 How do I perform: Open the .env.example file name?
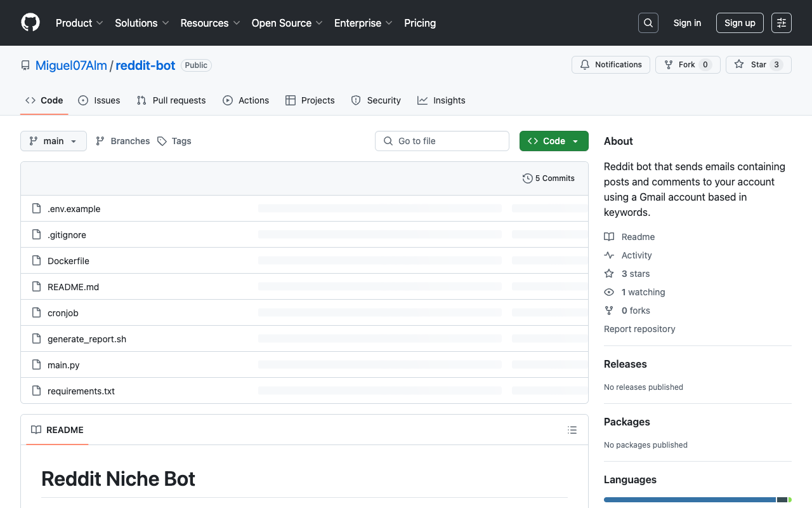(74, 209)
